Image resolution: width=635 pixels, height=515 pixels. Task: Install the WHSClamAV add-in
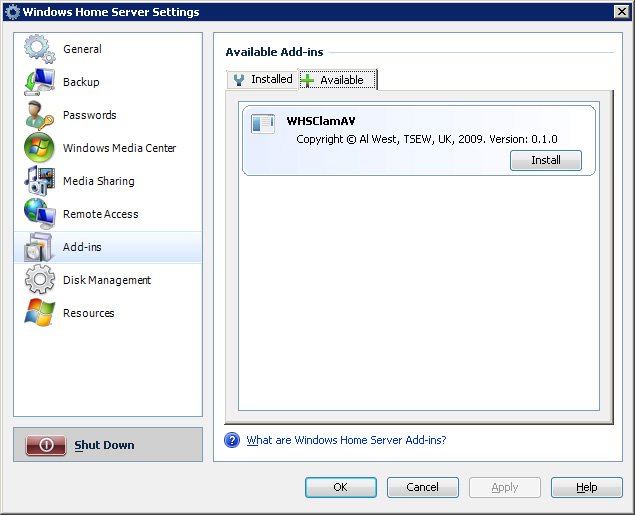[x=545, y=160]
